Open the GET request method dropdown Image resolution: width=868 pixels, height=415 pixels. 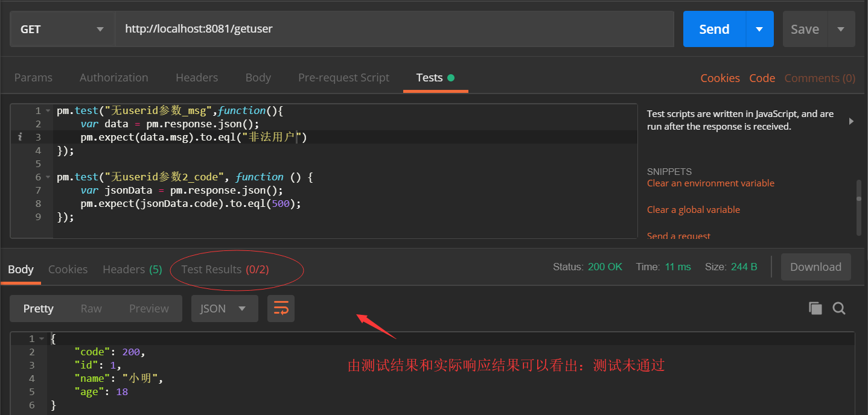(x=60, y=28)
